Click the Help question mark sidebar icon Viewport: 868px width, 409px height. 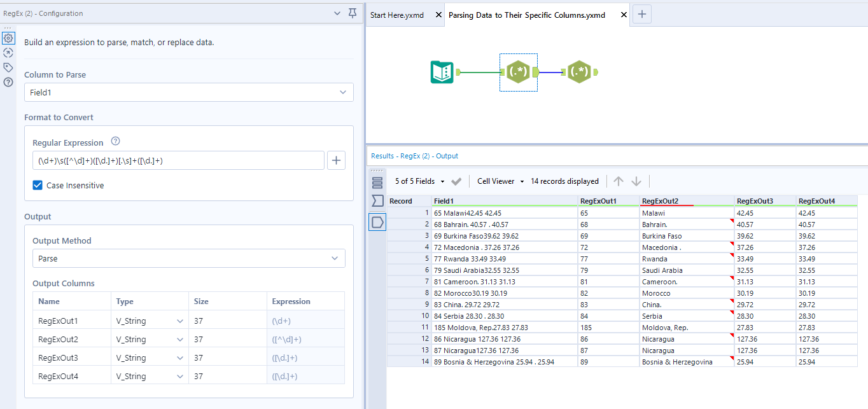[x=8, y=82]
